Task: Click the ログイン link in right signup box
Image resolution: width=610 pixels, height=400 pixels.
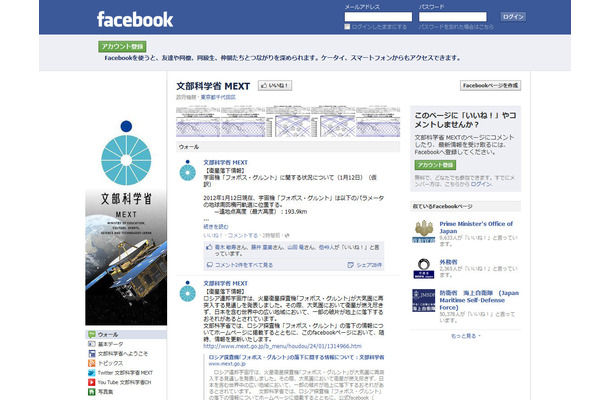Action: point(481,184)
